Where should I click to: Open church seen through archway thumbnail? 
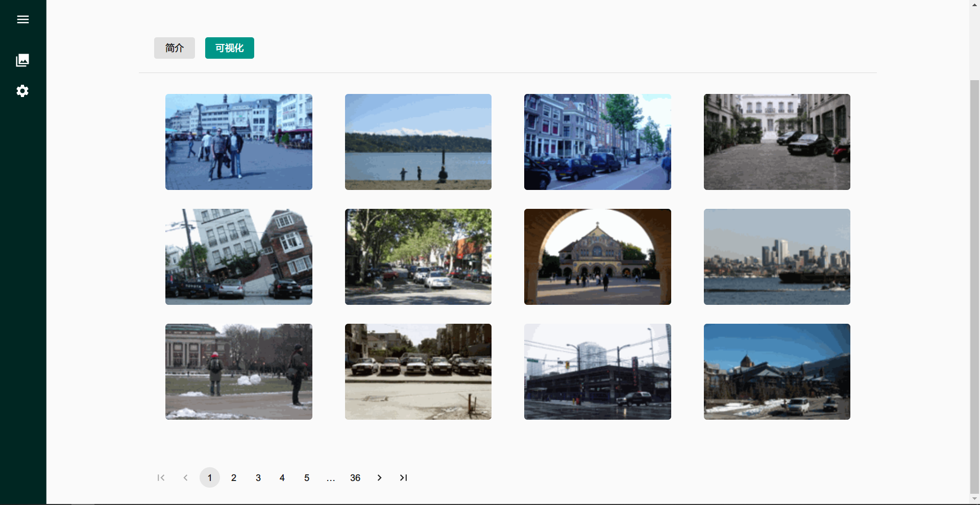click(598, 257)
